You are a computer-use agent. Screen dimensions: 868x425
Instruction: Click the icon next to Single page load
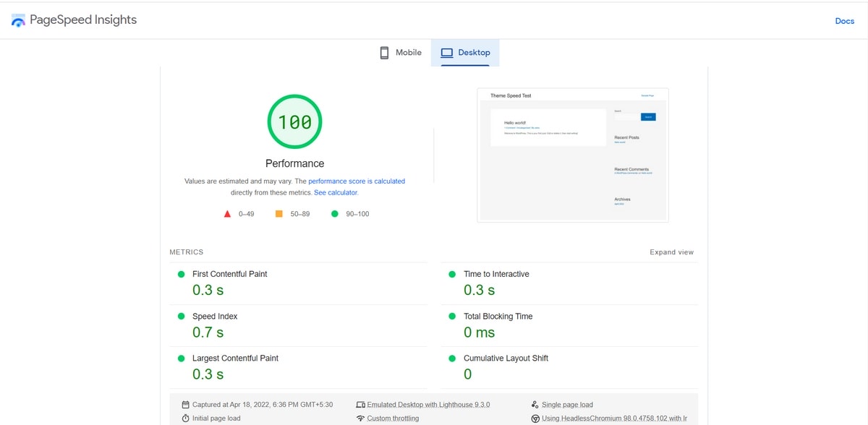point(534,405)
